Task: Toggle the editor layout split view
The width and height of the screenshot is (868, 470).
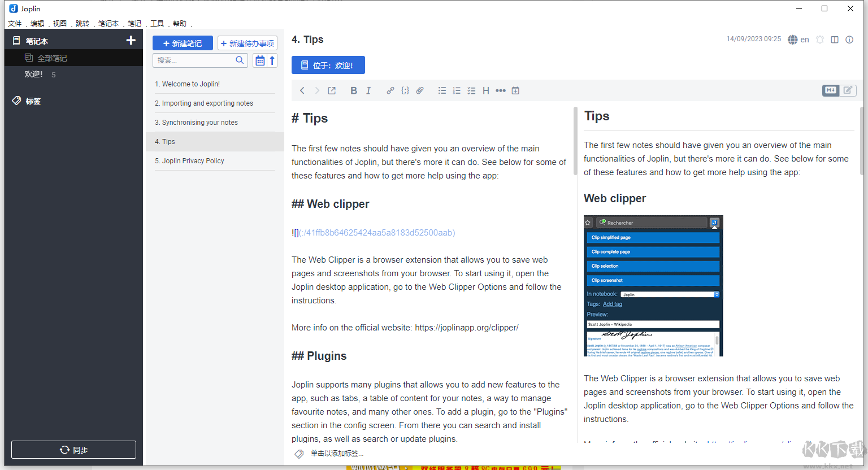Action: click(835, 40)
